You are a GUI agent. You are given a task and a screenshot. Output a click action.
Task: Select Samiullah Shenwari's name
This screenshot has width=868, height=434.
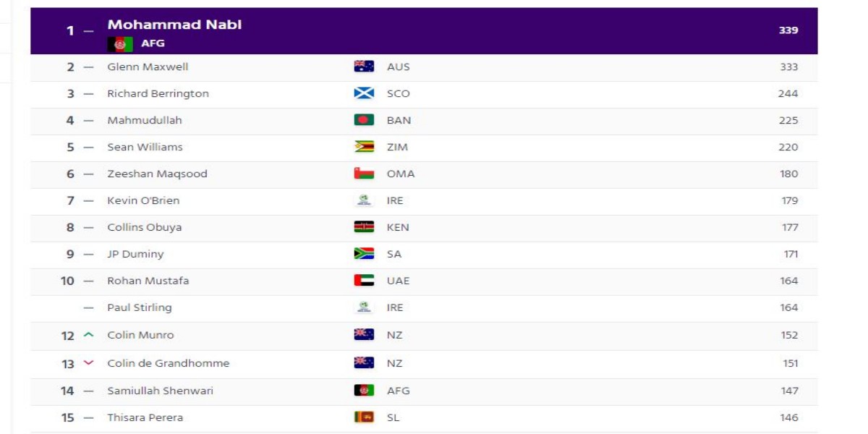160,391
